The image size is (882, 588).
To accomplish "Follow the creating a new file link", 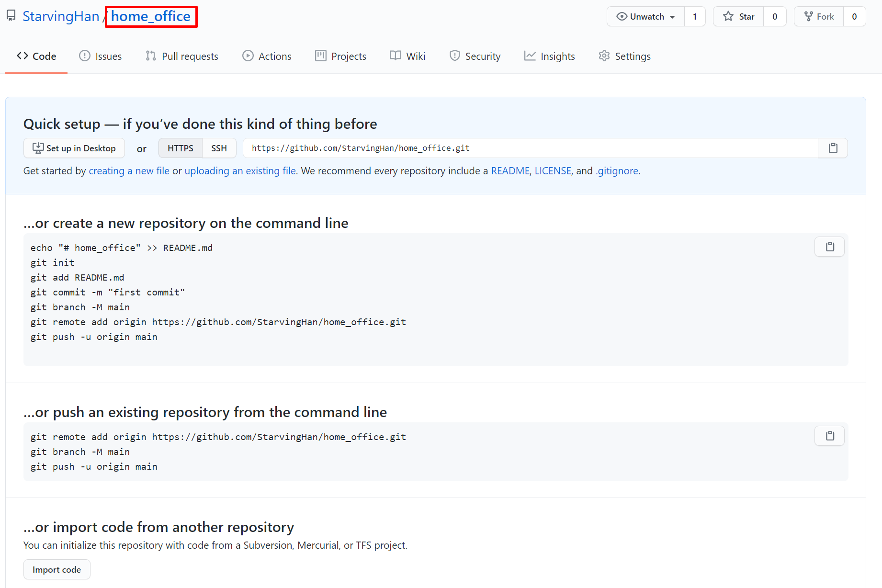I will (x=129, y=171).
